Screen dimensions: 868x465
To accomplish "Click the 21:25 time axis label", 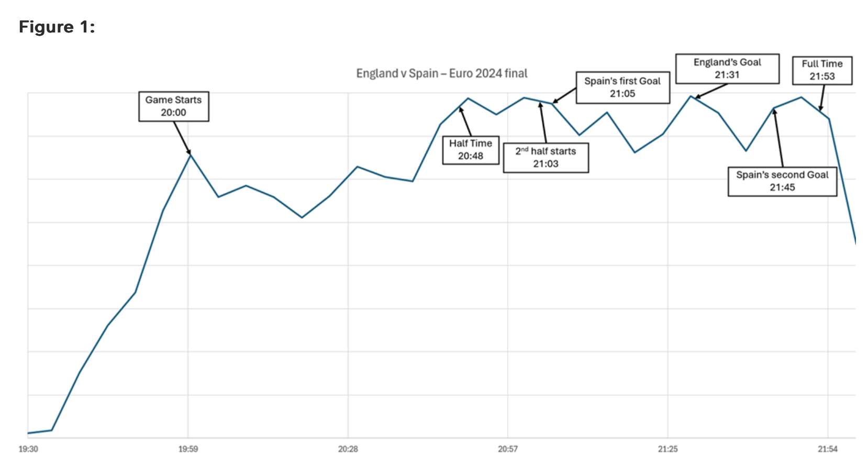I will click(x=667, y=449).
